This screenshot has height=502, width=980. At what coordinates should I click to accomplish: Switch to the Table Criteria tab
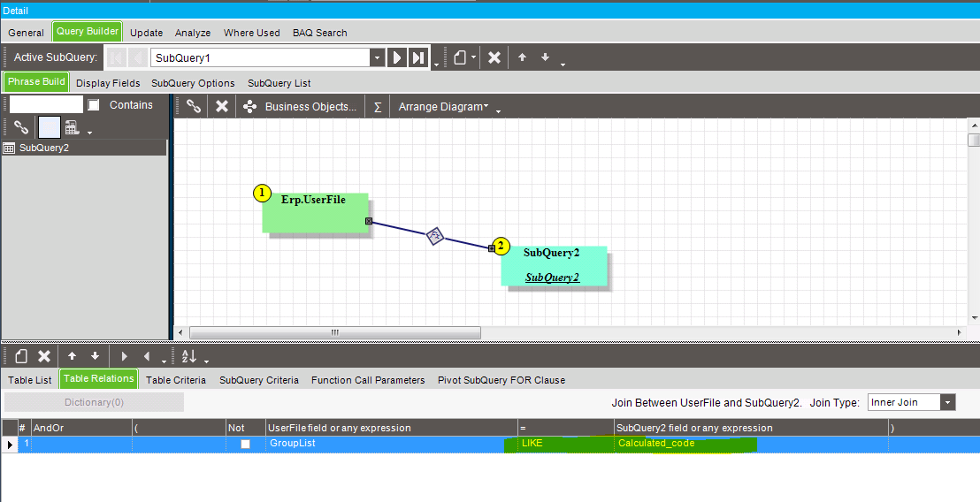pyautogui.click(x=176, y=380)
